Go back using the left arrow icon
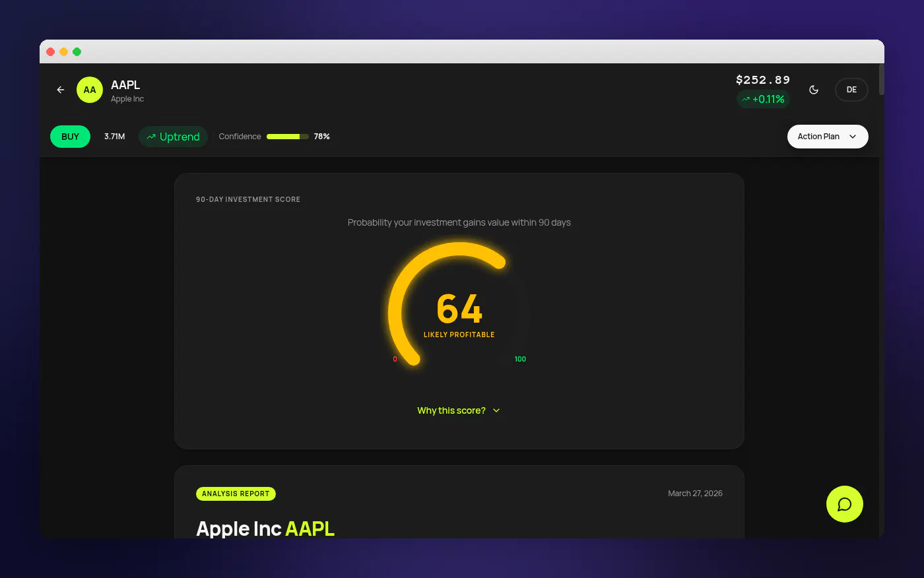Image resolution: width=924 pixels, height=578 pixels. pos(61,90)
